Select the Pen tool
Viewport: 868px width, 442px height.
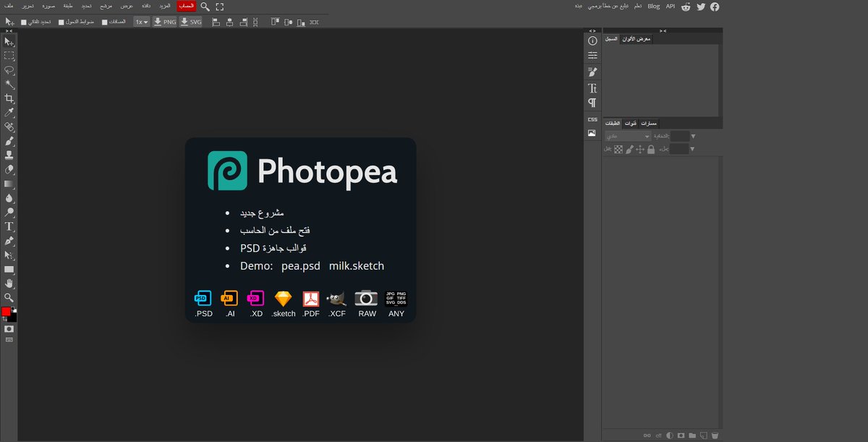point(9,240)
